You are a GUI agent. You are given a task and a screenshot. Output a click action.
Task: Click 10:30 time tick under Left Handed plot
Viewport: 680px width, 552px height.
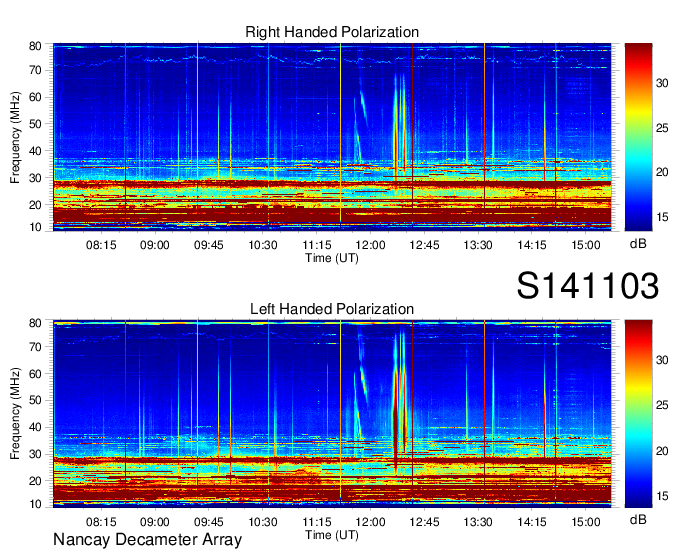point(263,522)
